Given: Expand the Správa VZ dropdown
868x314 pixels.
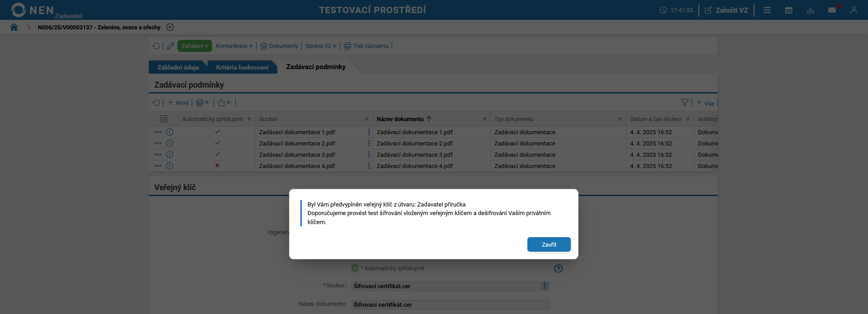Looking at the screenshot, I should 321,46.
